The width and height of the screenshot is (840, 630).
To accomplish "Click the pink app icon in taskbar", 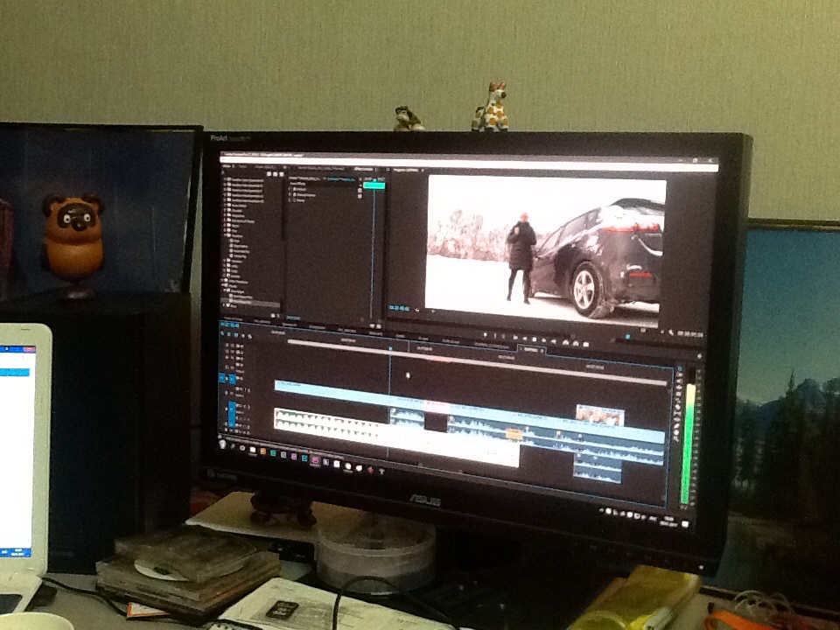I will click(315, 458).
